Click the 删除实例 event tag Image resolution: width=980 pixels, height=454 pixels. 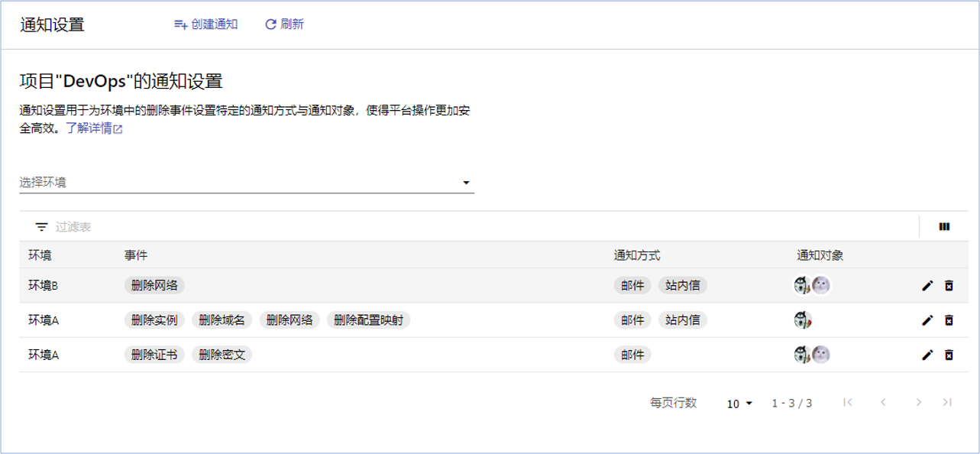[x=154, y=320]
